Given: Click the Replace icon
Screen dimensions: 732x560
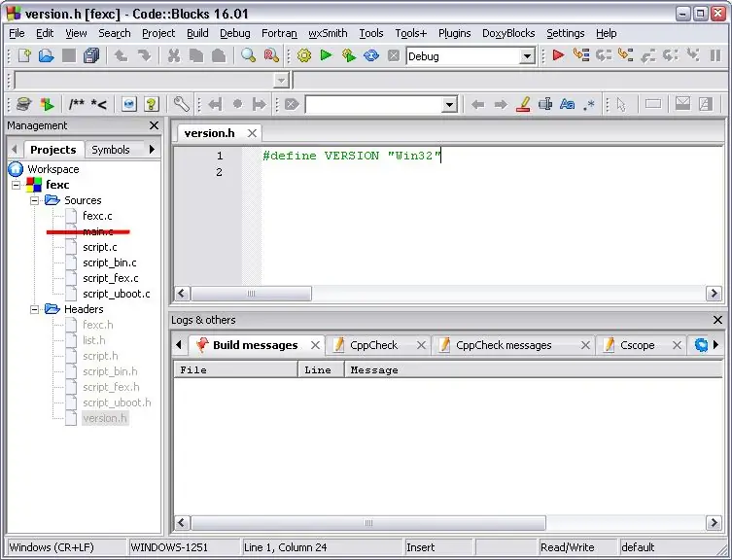Looking at the screenshot, I should [271, 55].
